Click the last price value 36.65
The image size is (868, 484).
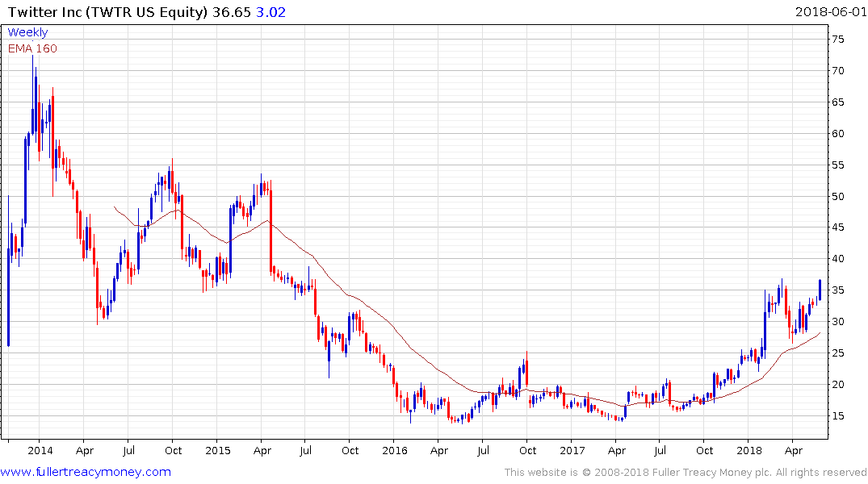(x=232, y=11)
